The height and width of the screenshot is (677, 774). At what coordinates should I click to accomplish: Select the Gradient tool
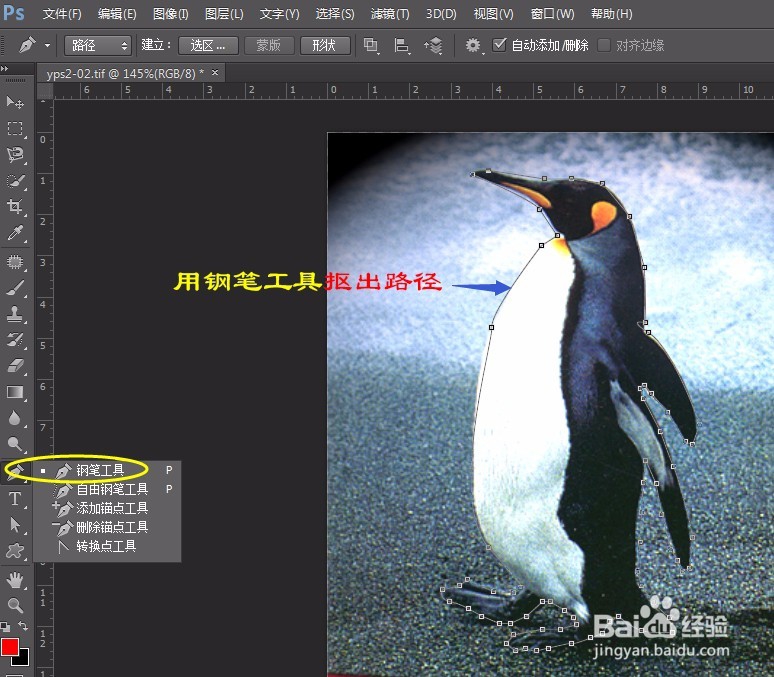coord(15,392)
